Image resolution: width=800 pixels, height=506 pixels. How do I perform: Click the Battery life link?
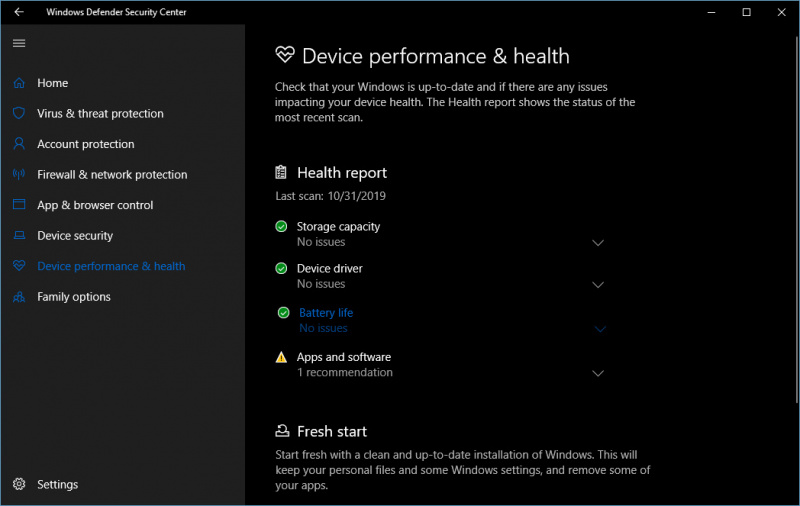pyautogui.click(x=326, y=313)
